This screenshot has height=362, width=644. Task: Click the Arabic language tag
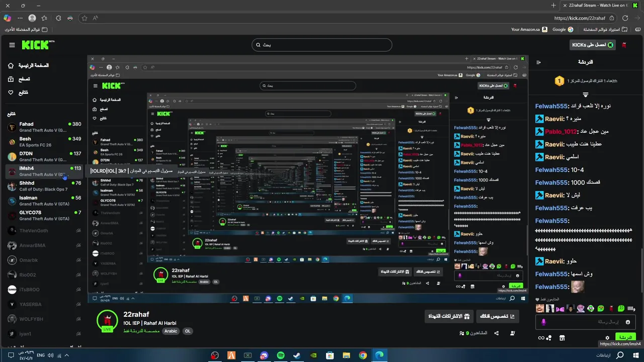click(171, 331)
